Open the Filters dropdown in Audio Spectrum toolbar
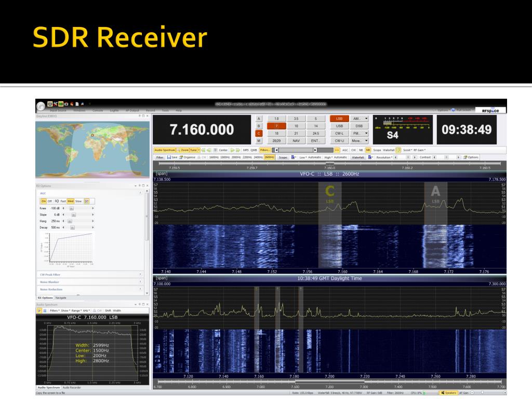Image resolution: width=532 pixels, height=399 pixels. click(55, 311)
